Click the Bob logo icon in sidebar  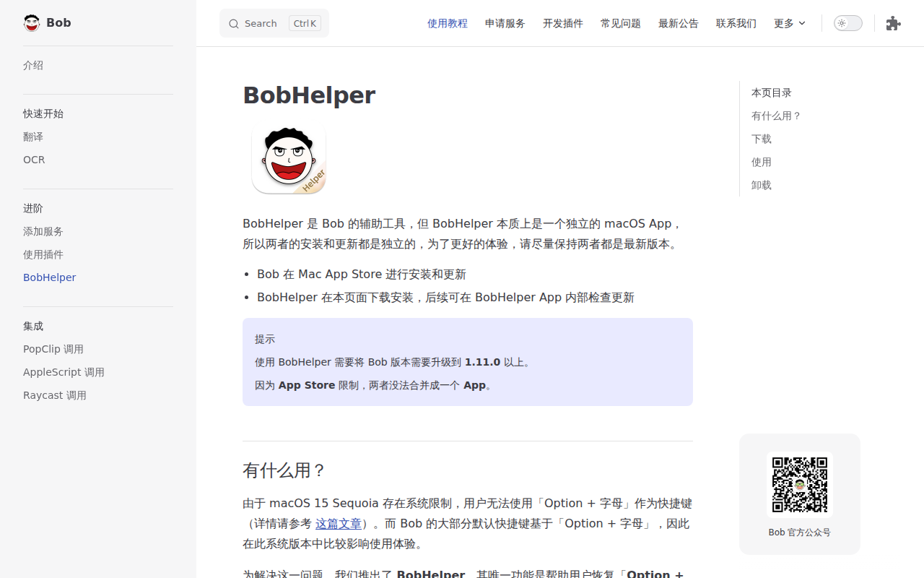32,23
